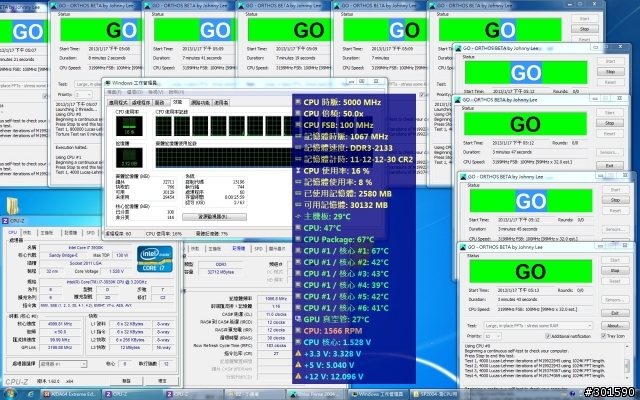Open Priority dropdown in ORTHOS running 8 minutes 2 seconds
The image size is (640, 400).
click(83, 94)
